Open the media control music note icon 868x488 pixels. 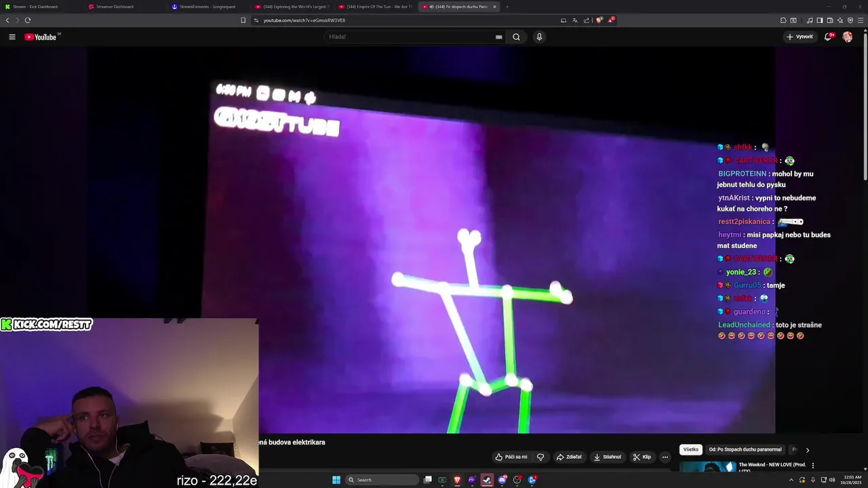809,20
